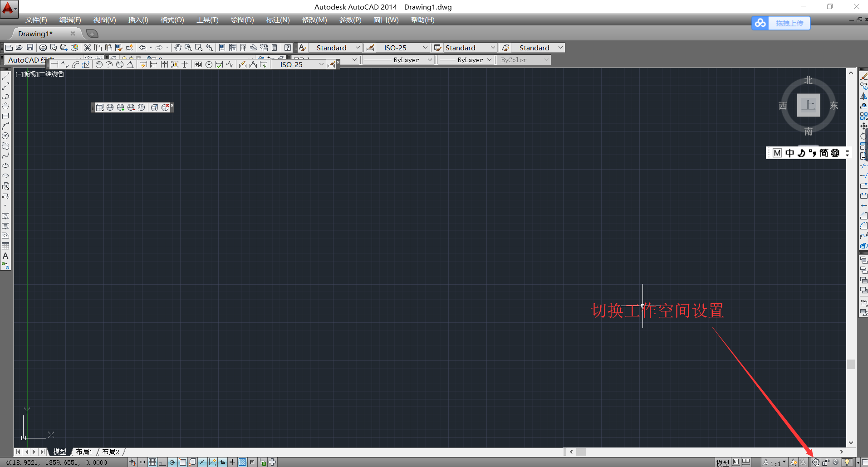Screen dimensions: 868x467
Task: Select the multiline text A tool
Action: pyautogui.click(x=5, y=256)
